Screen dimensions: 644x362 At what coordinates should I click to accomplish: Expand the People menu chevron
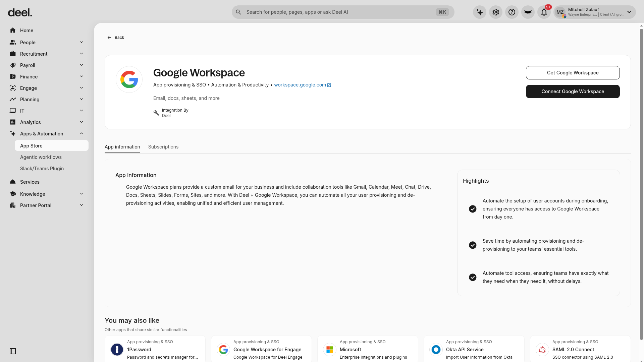click(82, 42)
